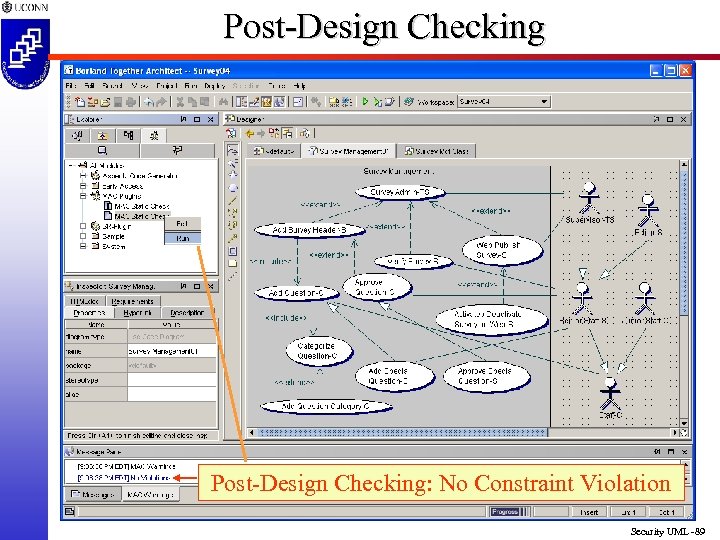Image resolution: width=720 pixels, height=540 pixels.
Task: Select the Add Survey Header-S use case
Action: tap(309, 230)
